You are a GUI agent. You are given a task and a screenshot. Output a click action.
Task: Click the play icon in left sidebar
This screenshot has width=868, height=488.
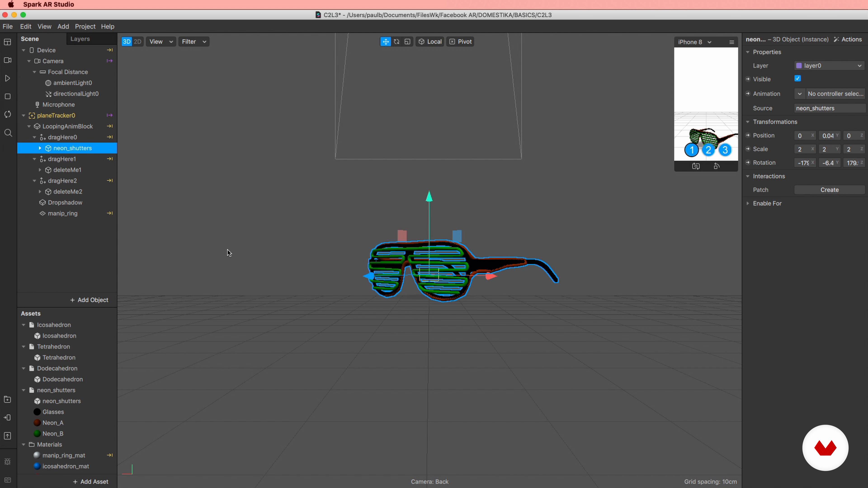[x=7, y=78]
